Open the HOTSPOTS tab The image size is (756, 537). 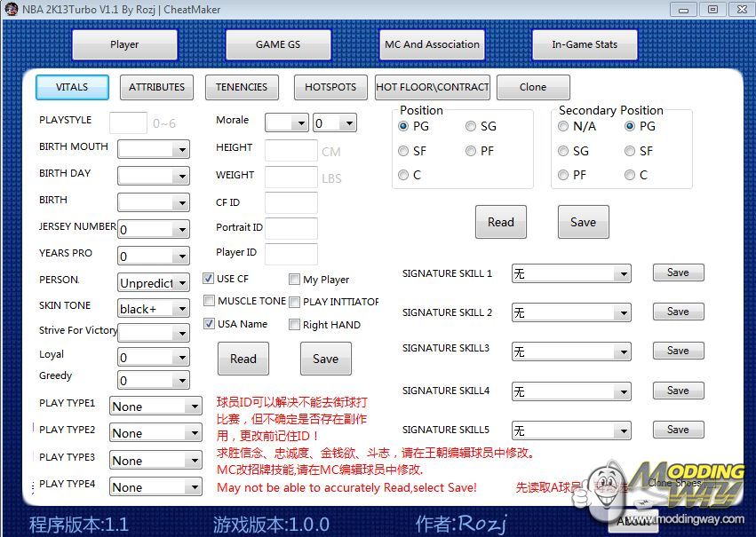pyautogui.click(x=330, y=87)
